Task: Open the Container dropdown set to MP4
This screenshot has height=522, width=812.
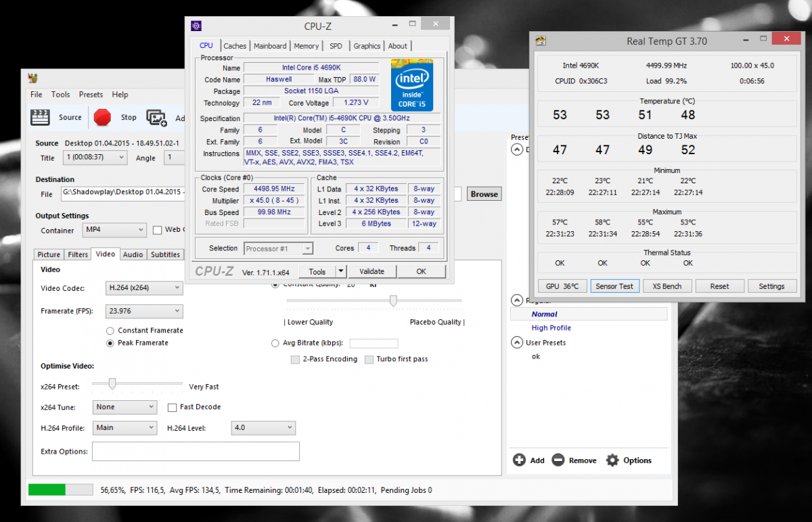Action: [114, 230]
